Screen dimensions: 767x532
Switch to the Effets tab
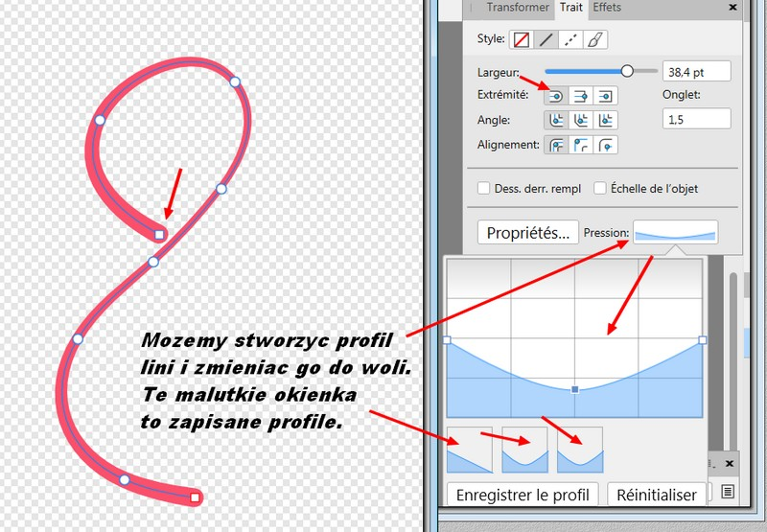click(x=607, y=8)
